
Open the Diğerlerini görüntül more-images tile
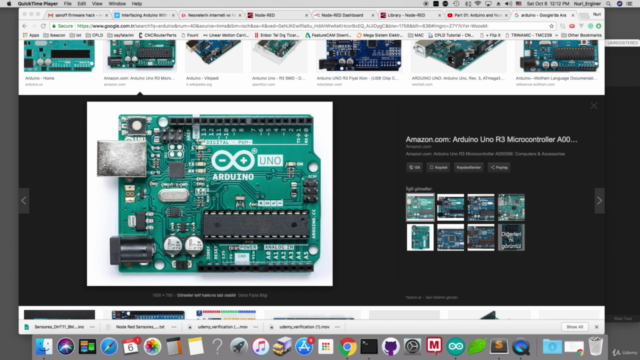coord(511,237)
